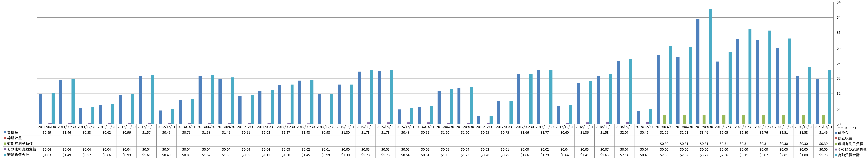Click the $3.77 流動負債合計 value
This screenshot has height=158, width=868.
click(x=704, y=155)
